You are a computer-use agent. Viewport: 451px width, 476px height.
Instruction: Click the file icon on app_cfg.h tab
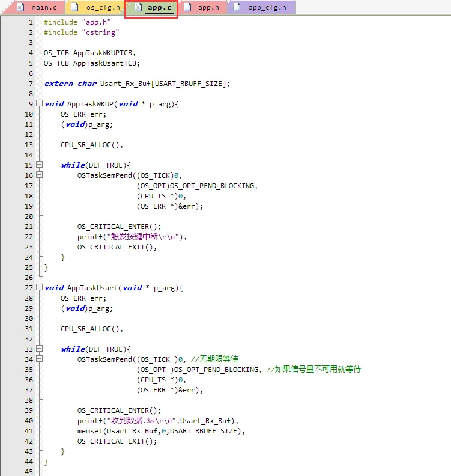click(237, 7)
